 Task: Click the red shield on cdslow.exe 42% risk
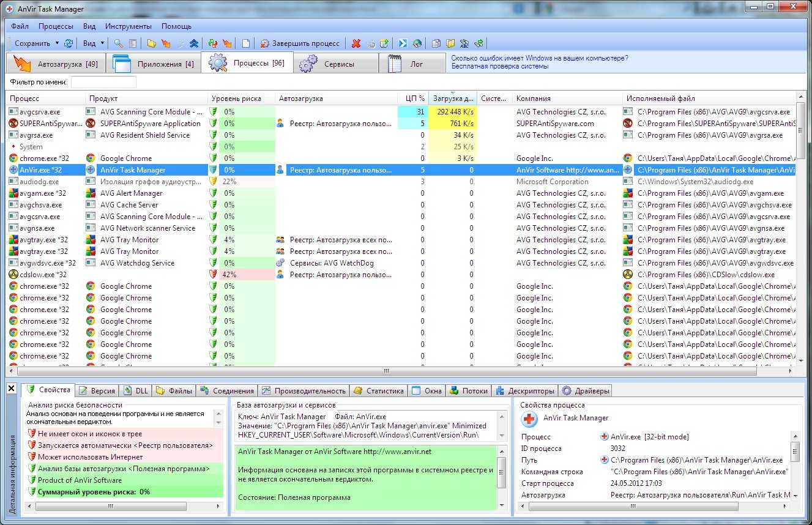pos(214,275)
